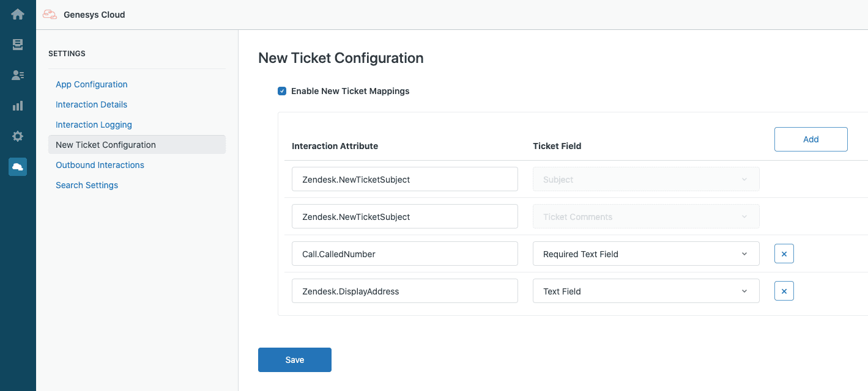Open the Interaction Logging page
The height and width of the screenshot is (391, 868).
(x=94, y=124)
